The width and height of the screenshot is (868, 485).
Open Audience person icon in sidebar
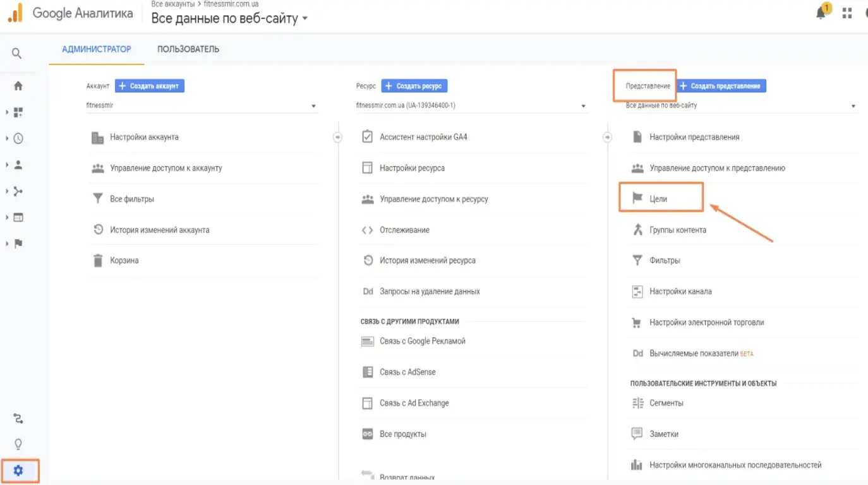click(x=18, y=165)
